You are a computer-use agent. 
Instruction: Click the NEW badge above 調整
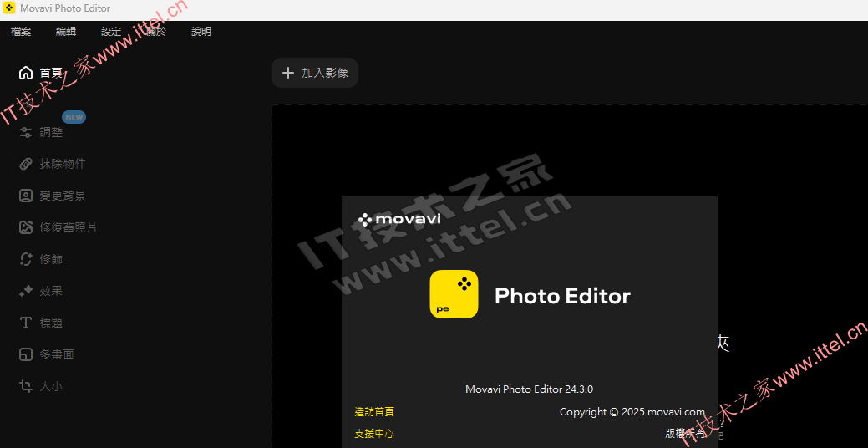(x=74, y=117)
